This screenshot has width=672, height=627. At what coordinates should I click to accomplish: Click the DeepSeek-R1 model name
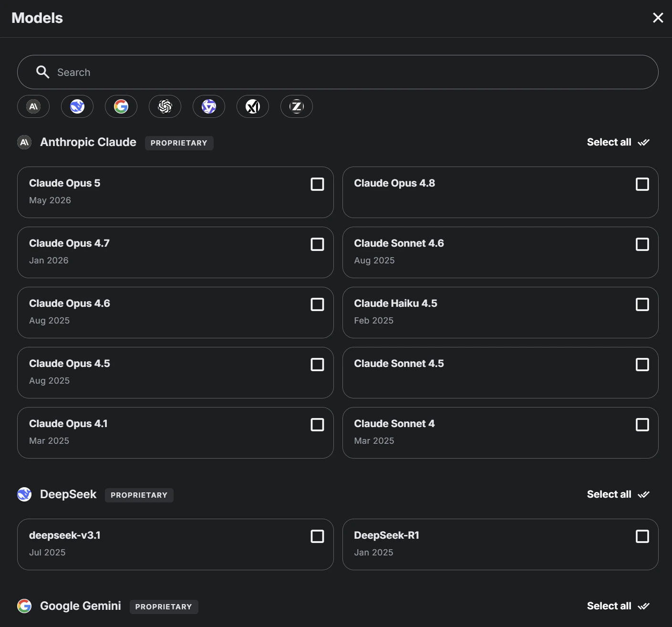tap(387, 535)
